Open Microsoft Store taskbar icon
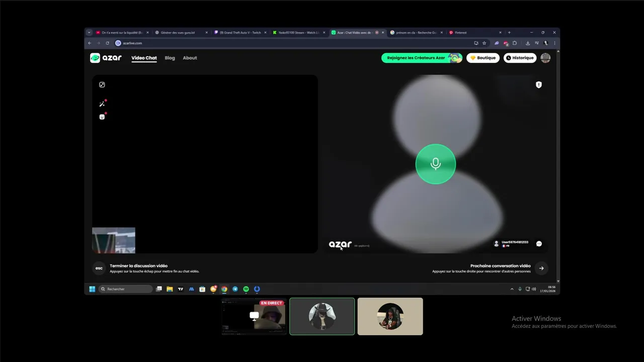This screenshot has height=362, width=644. point(202,289)
